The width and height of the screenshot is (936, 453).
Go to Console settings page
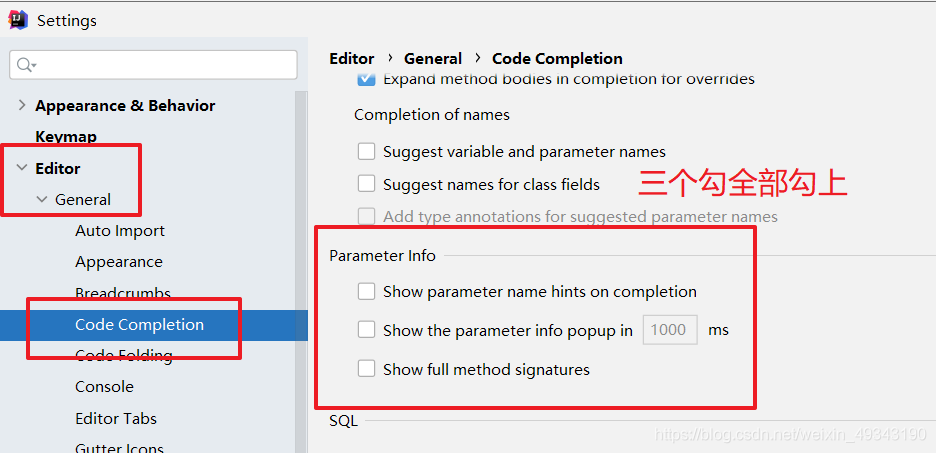[104, 387]
